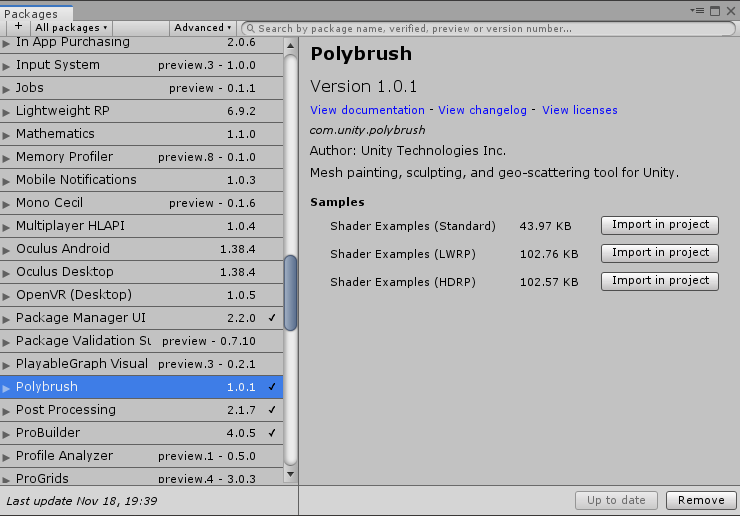Expand the Lightweight RP package versions

click(7, 112)
